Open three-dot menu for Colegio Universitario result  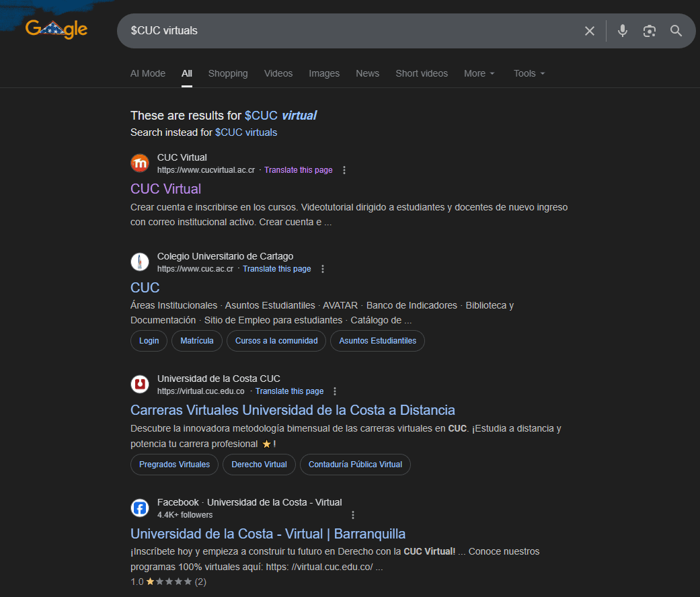[x=323, y=269]
